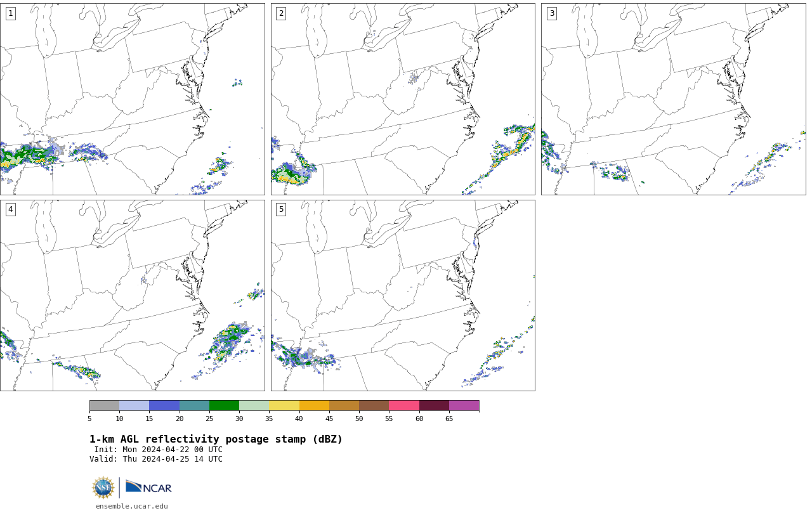Click the colorbar tick label '5'

(89, 419)
